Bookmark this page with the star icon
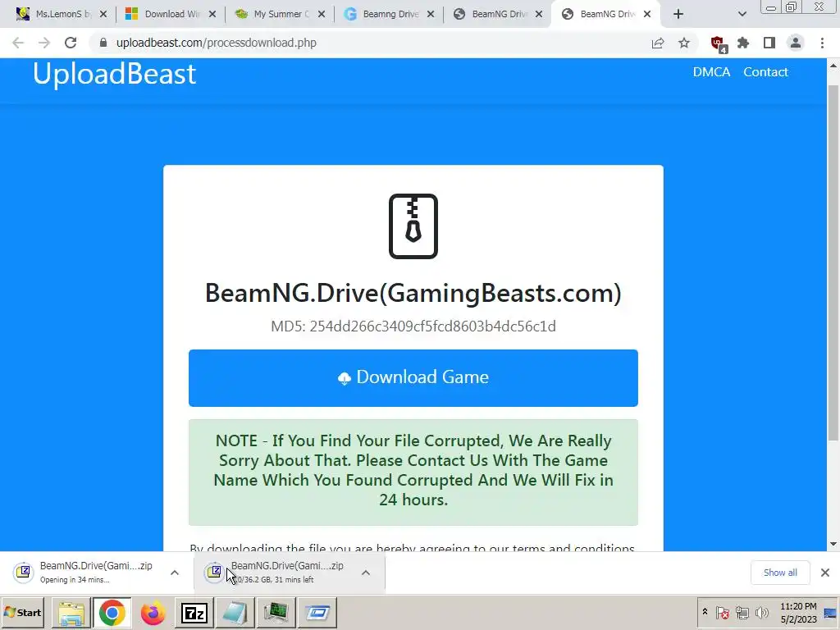840x630 pixels. (x=684, y=43)
